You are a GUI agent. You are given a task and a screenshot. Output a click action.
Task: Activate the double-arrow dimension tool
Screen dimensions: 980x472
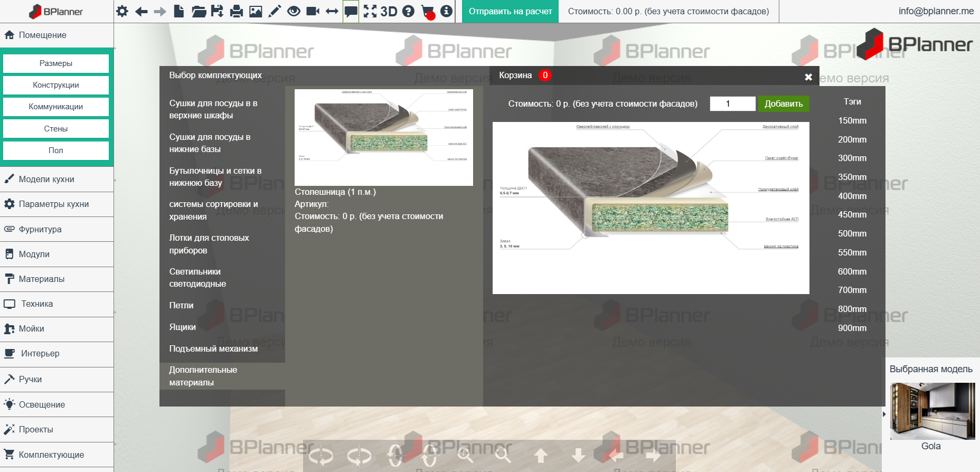332,11
